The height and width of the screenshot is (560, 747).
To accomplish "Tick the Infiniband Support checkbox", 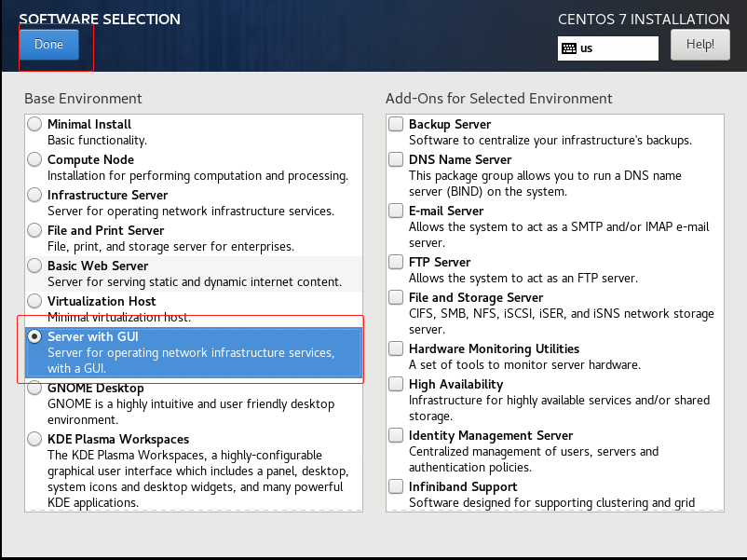I will tap(396, 486).
